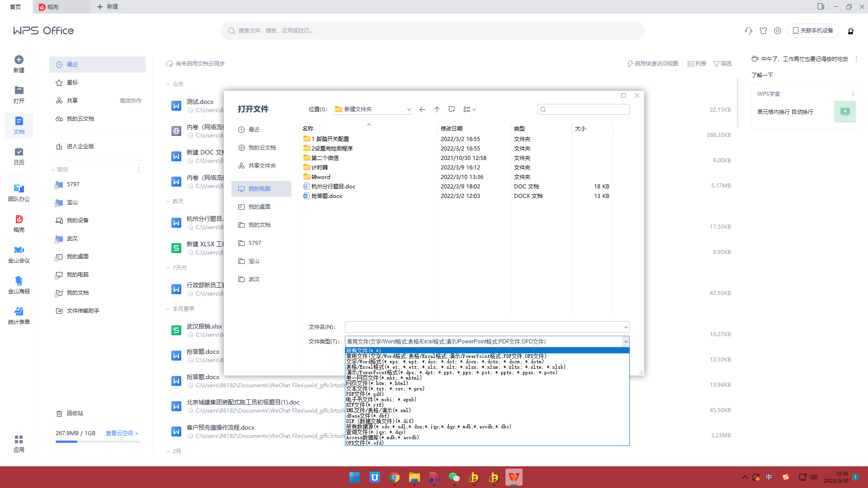Choose PDF文件(*.pdf) from file type list
868x488 pixels.
pyautogui.click(x=365, y=394)
